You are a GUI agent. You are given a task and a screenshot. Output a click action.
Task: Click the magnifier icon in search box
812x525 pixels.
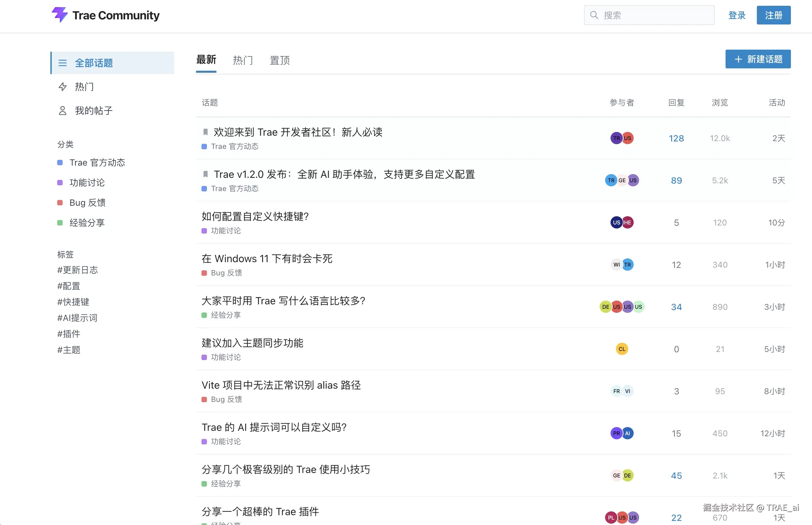(594, 15)
